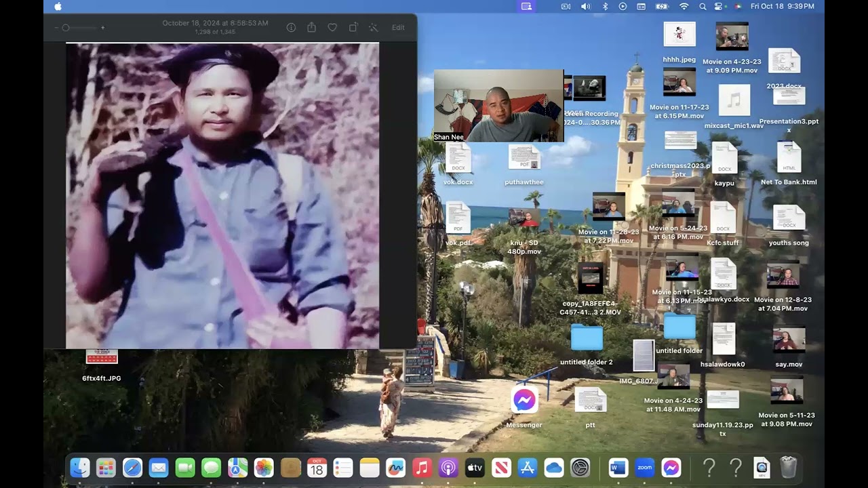Open System Settings from the dock
Image resolution: width=868 pixels, height=488 pixels.
[x=580, y=468]
